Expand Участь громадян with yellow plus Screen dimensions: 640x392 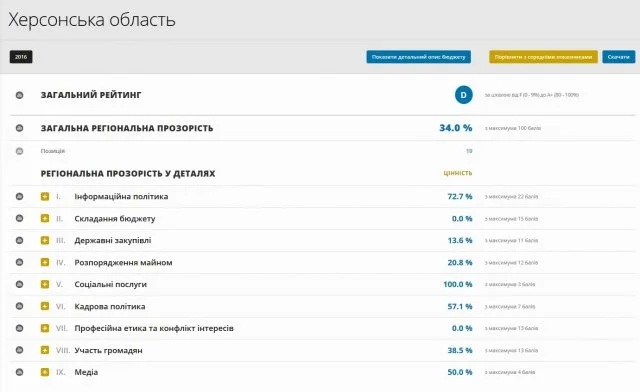coord(45,350)
